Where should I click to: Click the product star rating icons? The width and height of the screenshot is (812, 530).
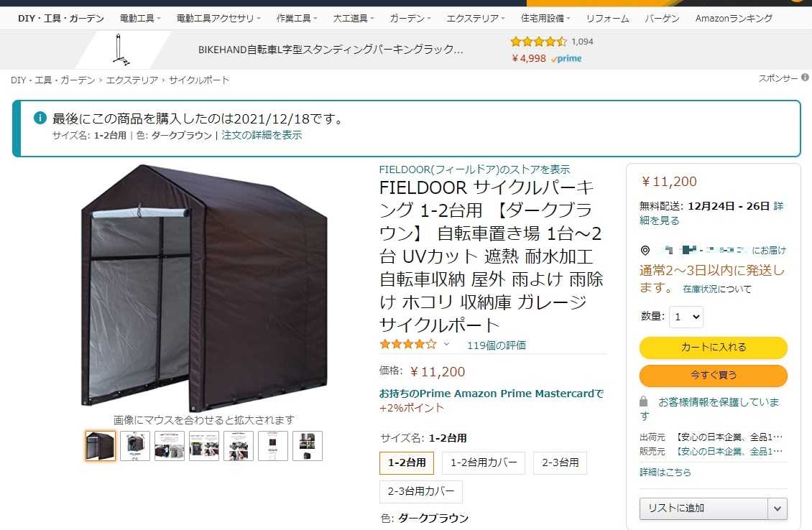point(408,344)
